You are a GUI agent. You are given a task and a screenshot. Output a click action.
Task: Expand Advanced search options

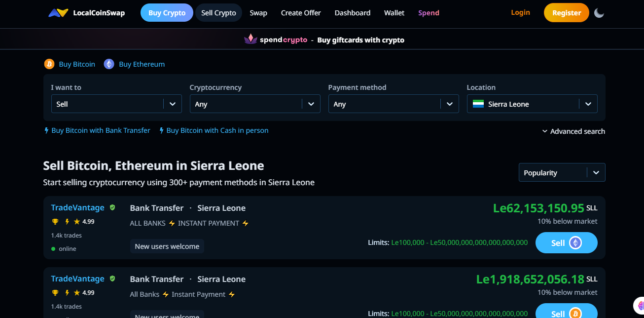pyautogui.click(x=573, y=131)
